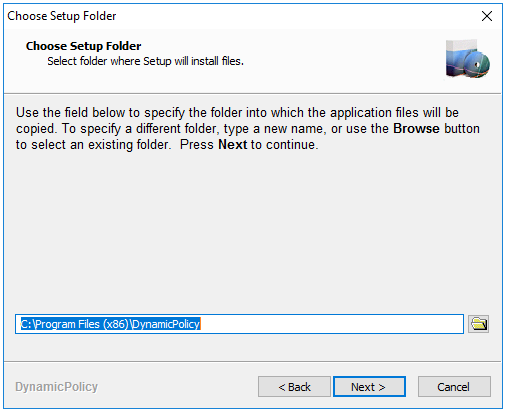Click the window title bar text

point(62,16)
